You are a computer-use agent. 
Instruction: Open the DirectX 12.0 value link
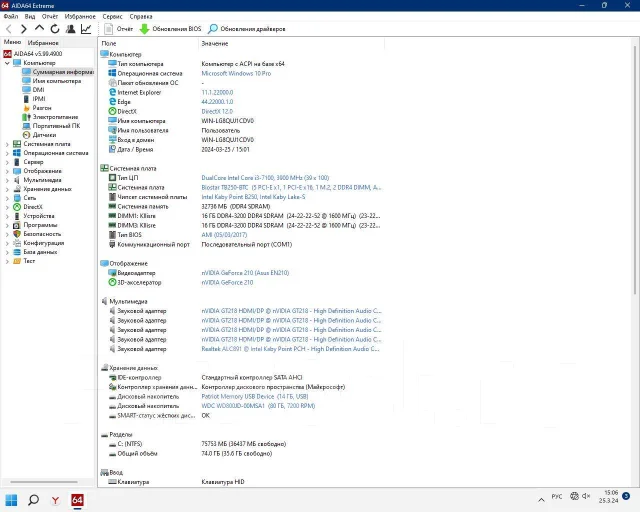coord(217,111)
